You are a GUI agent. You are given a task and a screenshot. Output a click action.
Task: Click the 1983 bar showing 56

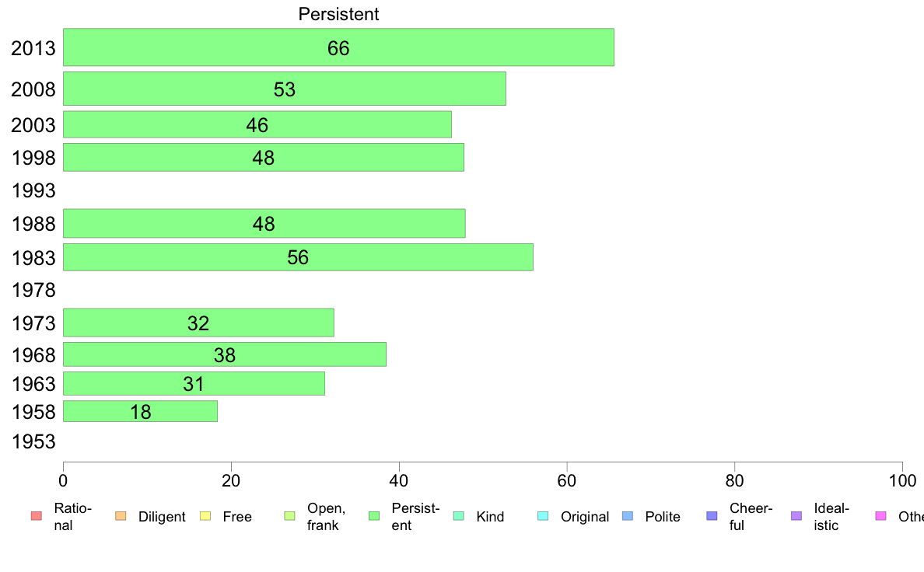pyautogui.click(x=298, y=257)
